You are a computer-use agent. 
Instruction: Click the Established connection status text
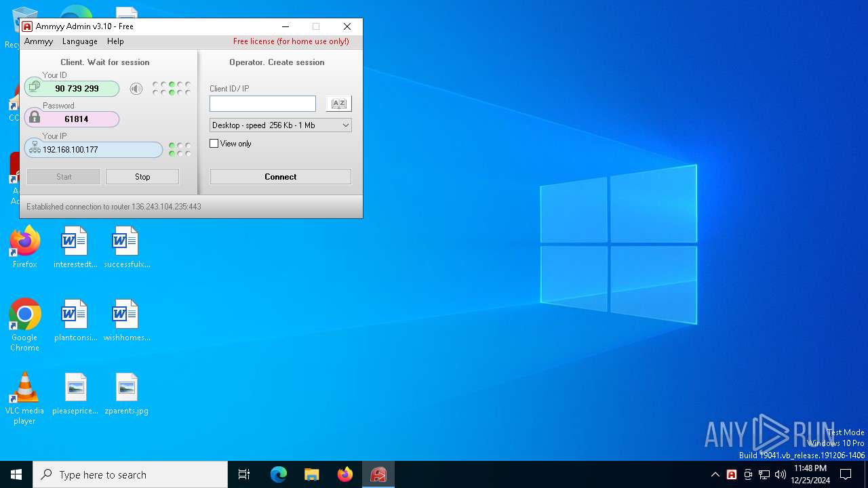[x=114, y=207]
